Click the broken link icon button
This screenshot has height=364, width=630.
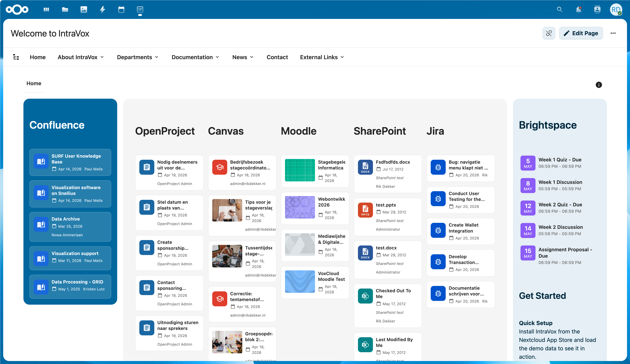pos(549,33)
